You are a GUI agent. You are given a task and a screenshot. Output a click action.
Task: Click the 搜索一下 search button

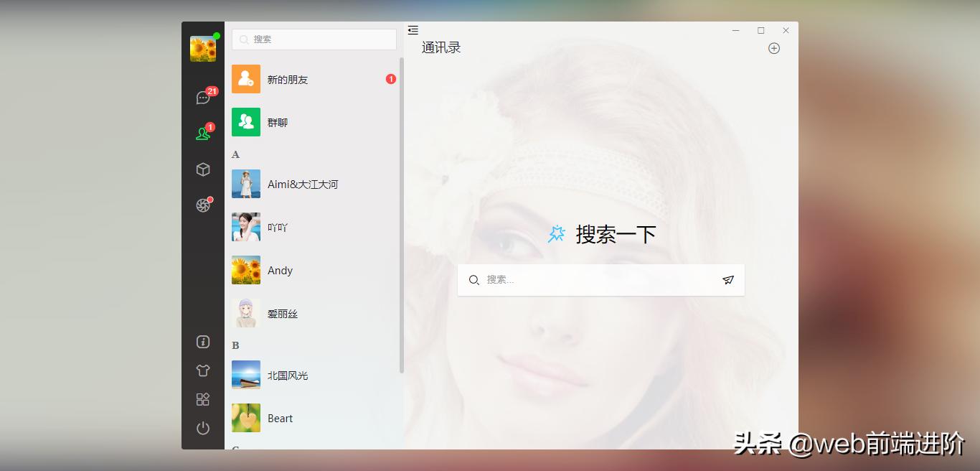600,234
